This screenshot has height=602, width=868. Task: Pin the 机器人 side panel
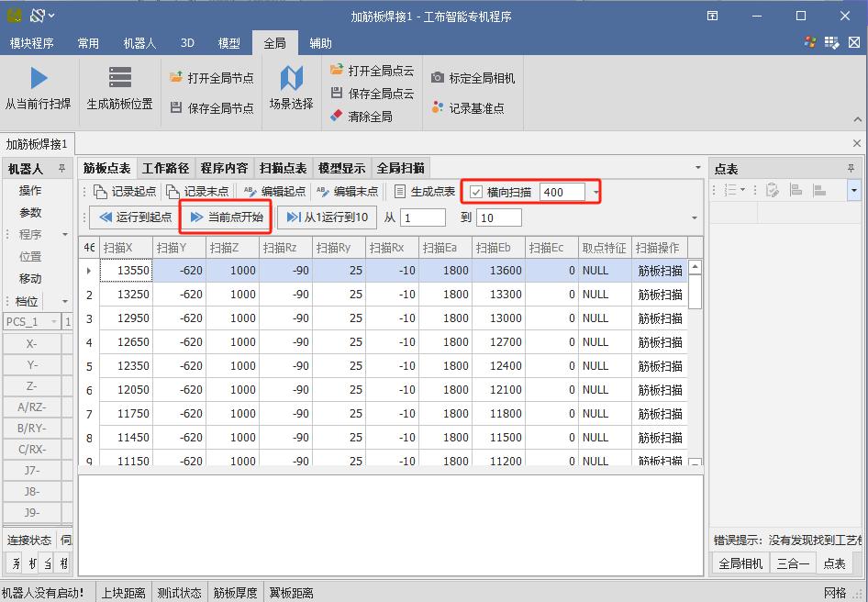tap(62, 169)
